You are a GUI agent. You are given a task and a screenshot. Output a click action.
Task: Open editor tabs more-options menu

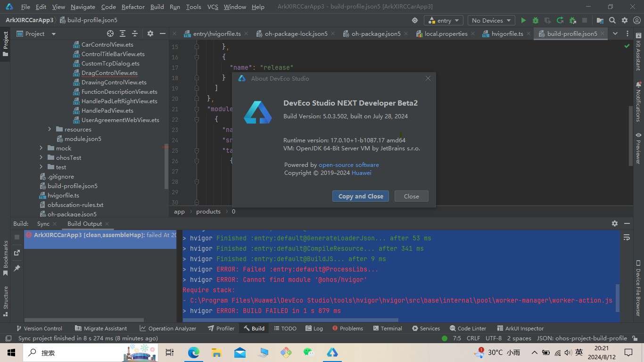[x=627, y=33]
